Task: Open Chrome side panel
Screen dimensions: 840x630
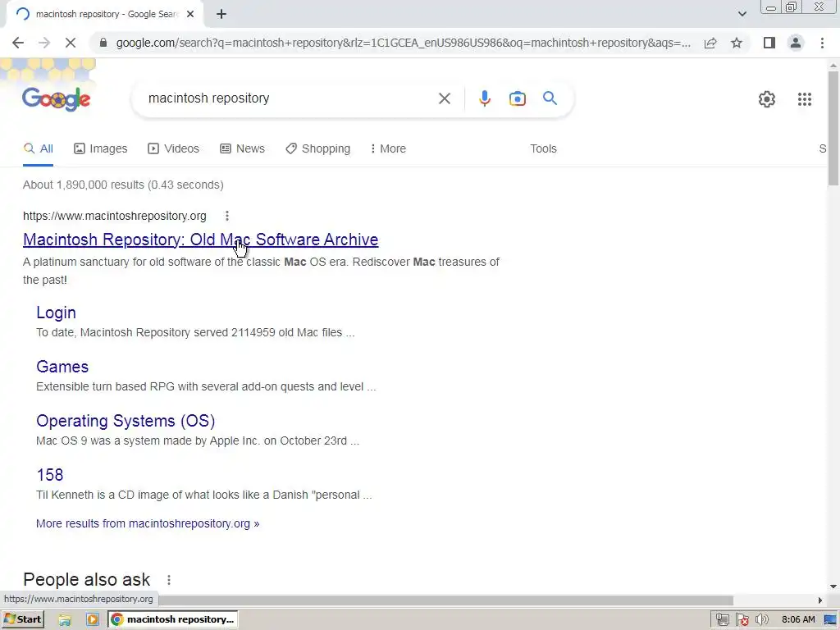Action: click(769, 43)
